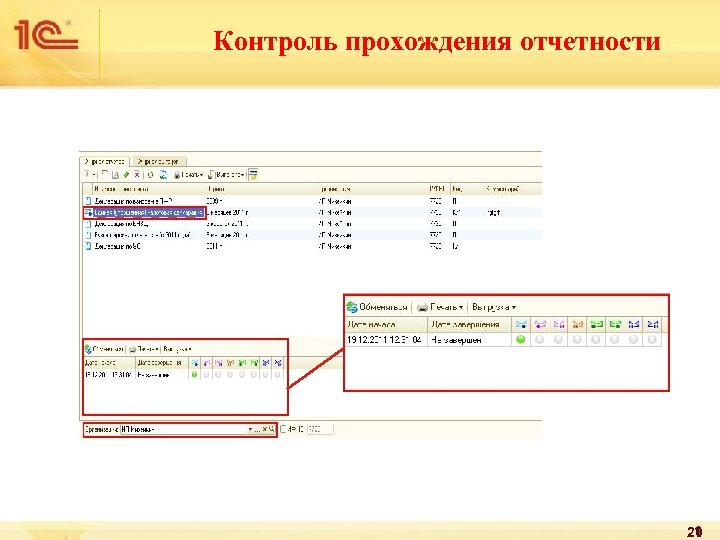This screenshot has height=540, width=720.
Task: Expand the Организация field dropdown arrow
Action: [x=251, y=430]
